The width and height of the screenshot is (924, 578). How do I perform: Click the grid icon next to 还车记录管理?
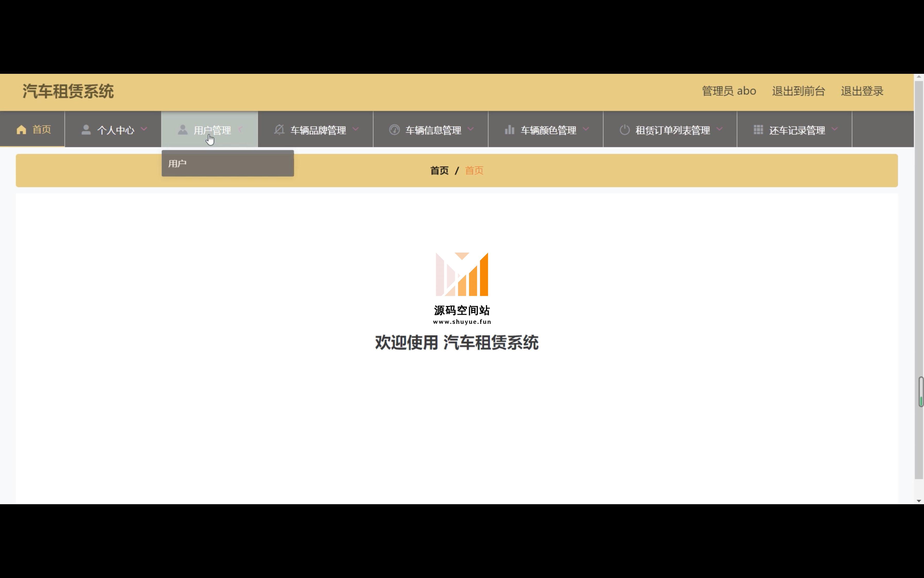coord(758,130)
